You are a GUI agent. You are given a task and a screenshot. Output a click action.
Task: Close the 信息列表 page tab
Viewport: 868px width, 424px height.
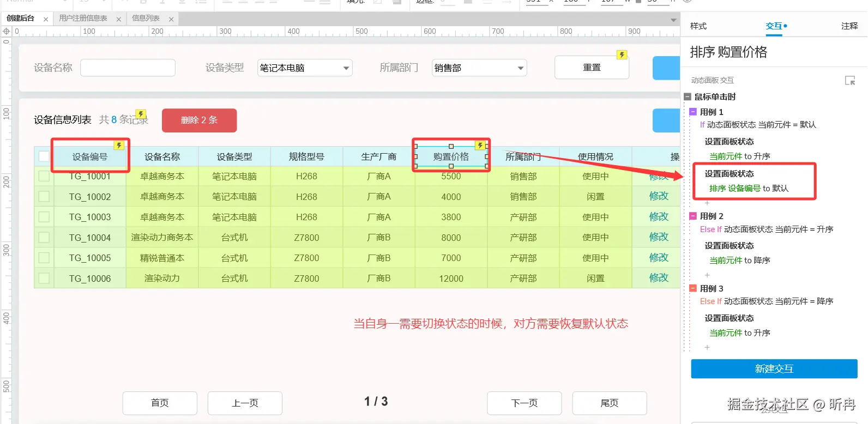point(171,19)
